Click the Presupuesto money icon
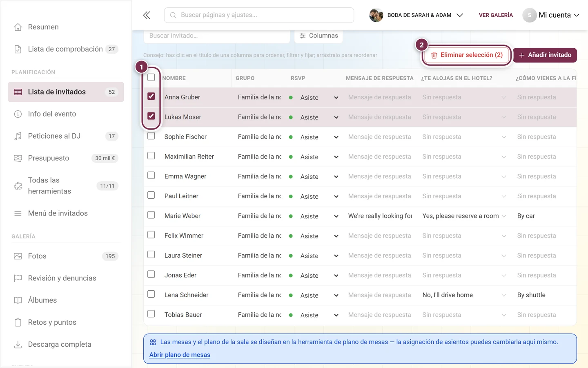Viewport: 588px width, 368px height. coord(18,158)
